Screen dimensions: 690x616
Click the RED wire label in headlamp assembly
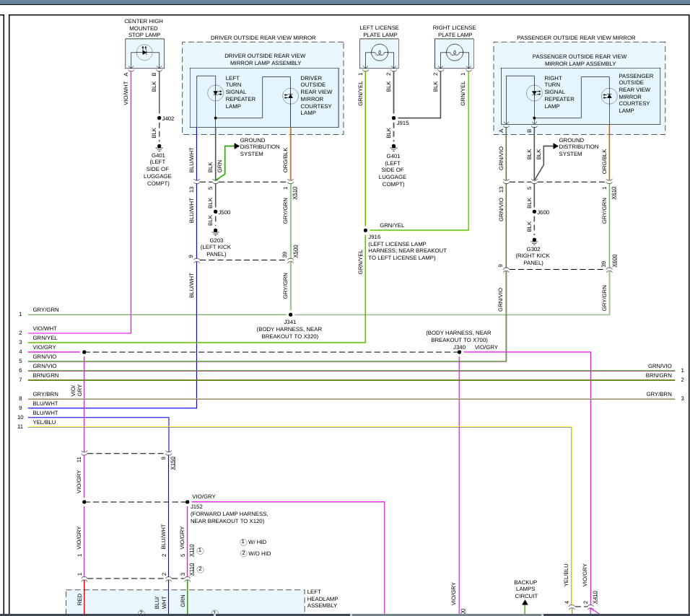pos(79,599)
